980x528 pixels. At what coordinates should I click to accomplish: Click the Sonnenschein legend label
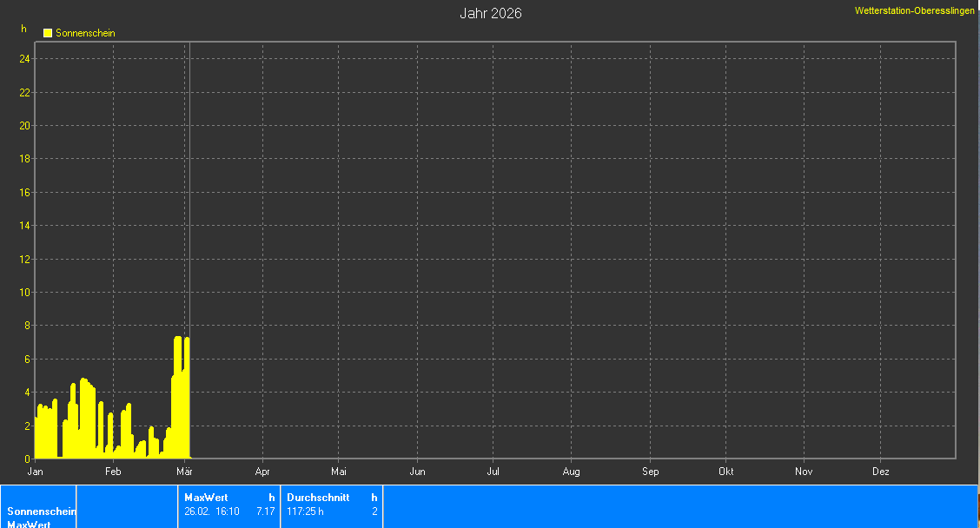85,33
